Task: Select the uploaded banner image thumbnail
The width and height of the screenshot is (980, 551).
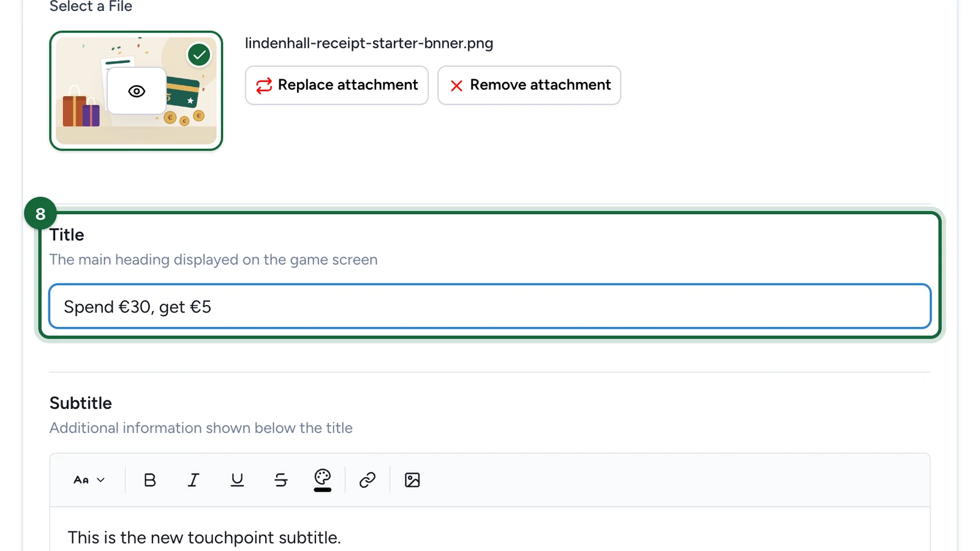Action: point(136,91)
